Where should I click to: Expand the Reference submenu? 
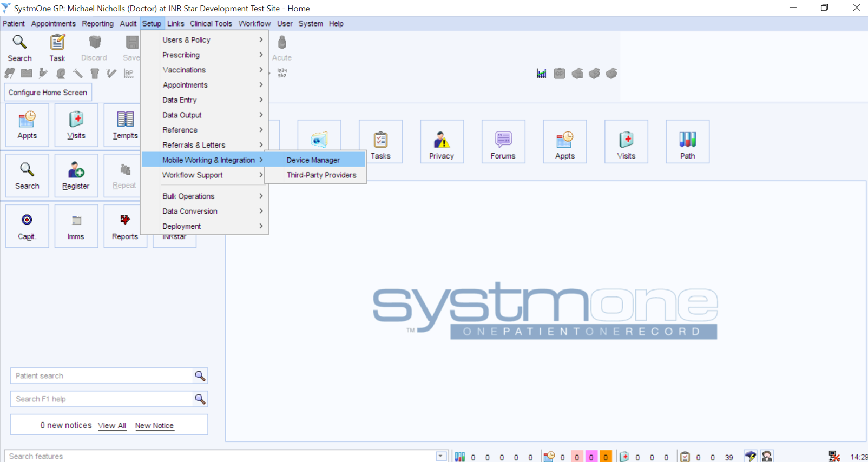(x=205, y=130)
